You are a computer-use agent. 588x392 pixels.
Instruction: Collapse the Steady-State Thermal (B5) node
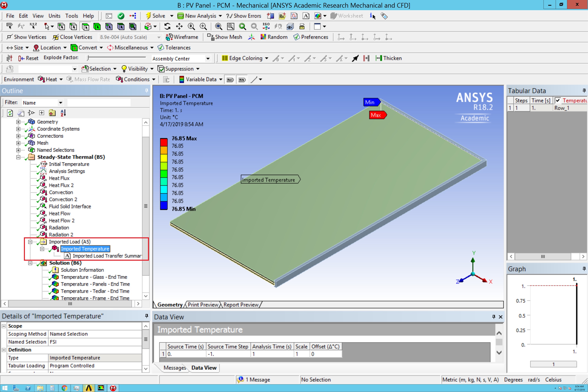point(18,157)
